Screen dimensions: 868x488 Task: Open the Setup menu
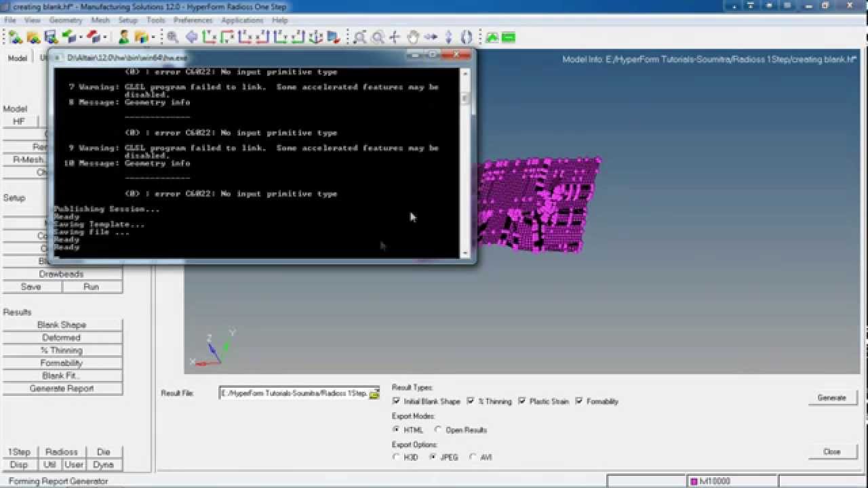[x=127, y=20]
